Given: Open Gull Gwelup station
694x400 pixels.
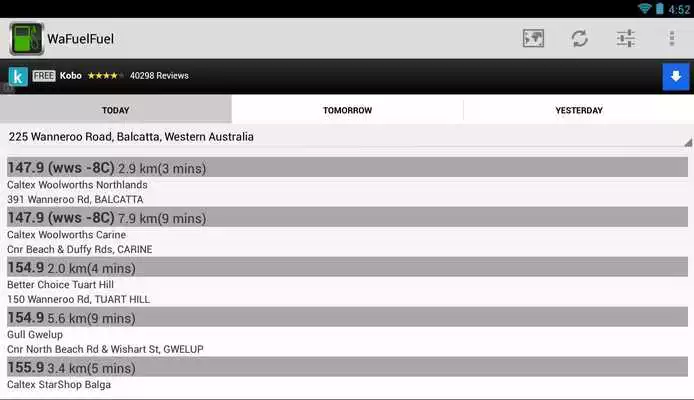Looking at the screenshot, I should click(35, 335).
